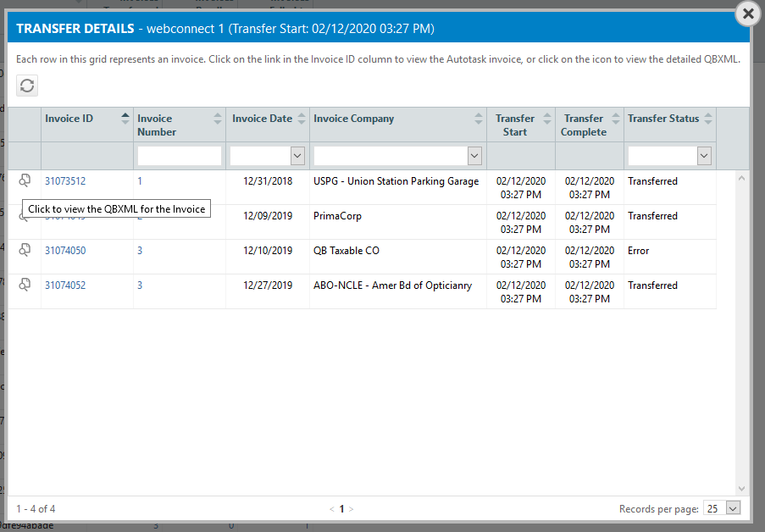Viewport: 765px width, 532px height.
Task: Open invoice 31074050 link
Action: click(x=65, y=251)
